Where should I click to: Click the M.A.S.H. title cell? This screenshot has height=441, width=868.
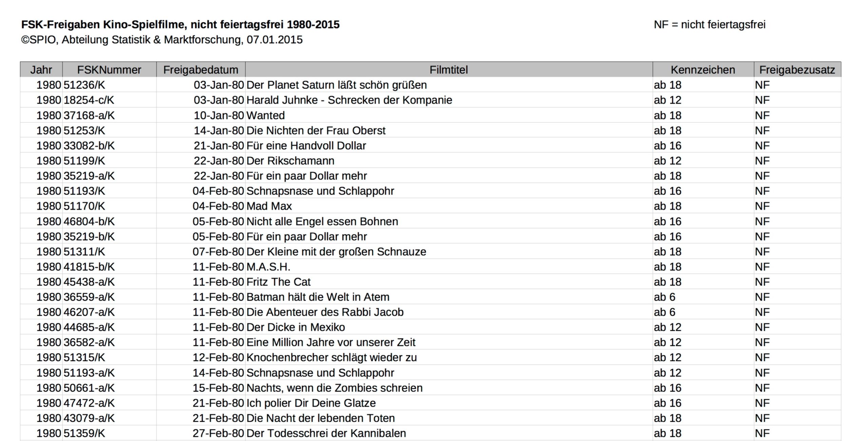coord(268,267)
